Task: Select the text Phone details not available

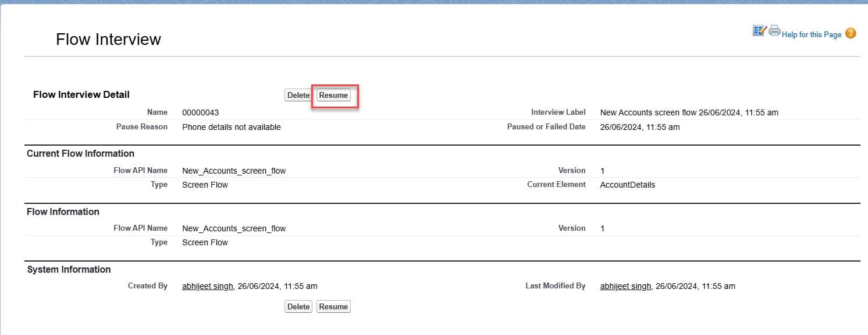Action: point(232,127)
